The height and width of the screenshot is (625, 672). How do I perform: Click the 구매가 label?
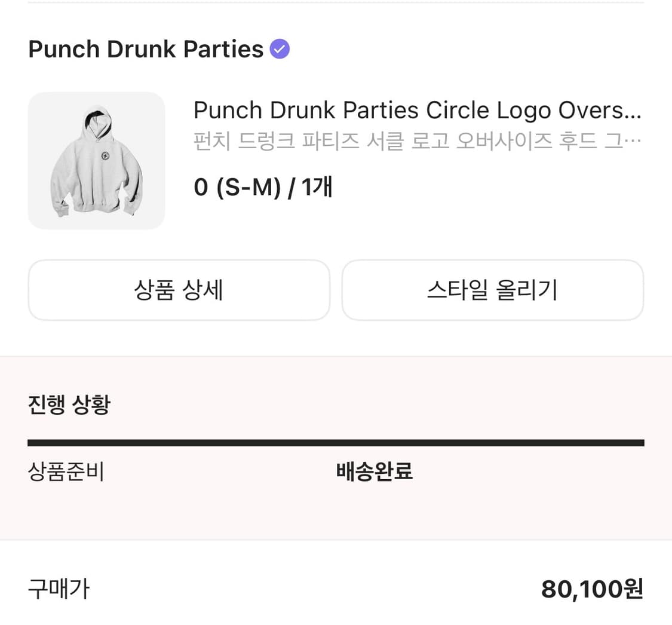[x=58, y=589]
